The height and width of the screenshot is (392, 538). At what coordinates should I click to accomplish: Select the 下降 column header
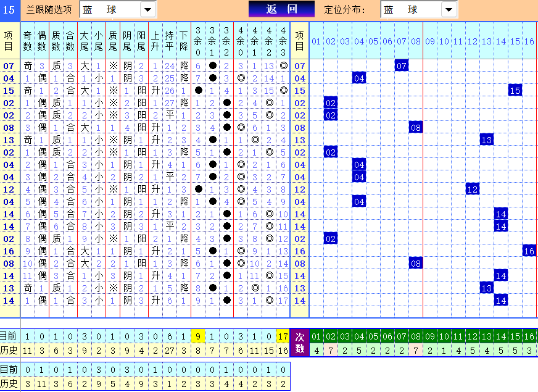(184, 41)
